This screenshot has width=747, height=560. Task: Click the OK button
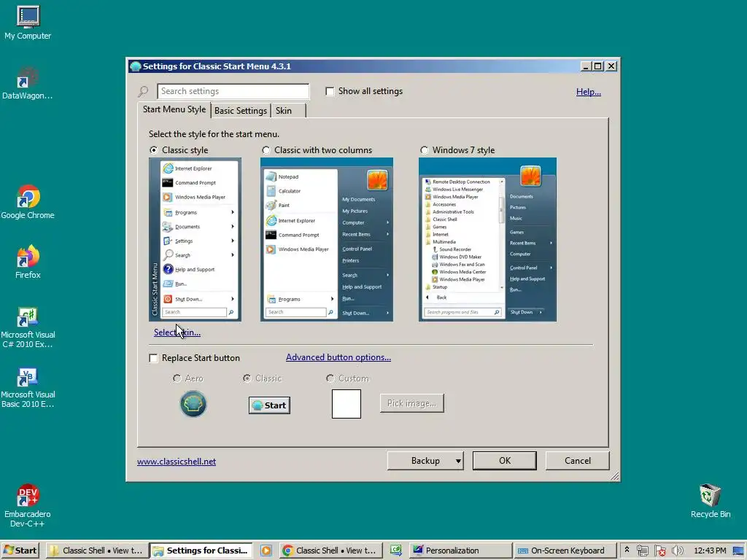(505, 461)
